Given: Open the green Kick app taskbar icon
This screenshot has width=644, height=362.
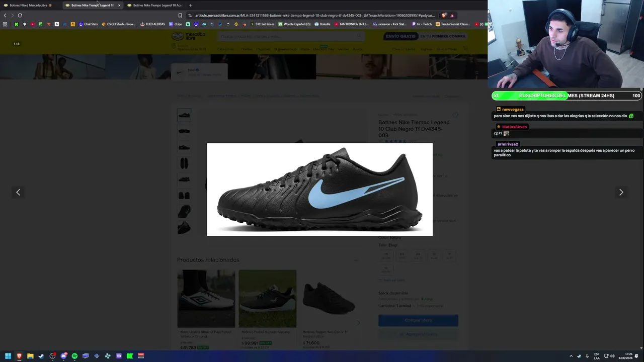Looking at the screenshot, I should pyautogui.click(x=130, y=356).
